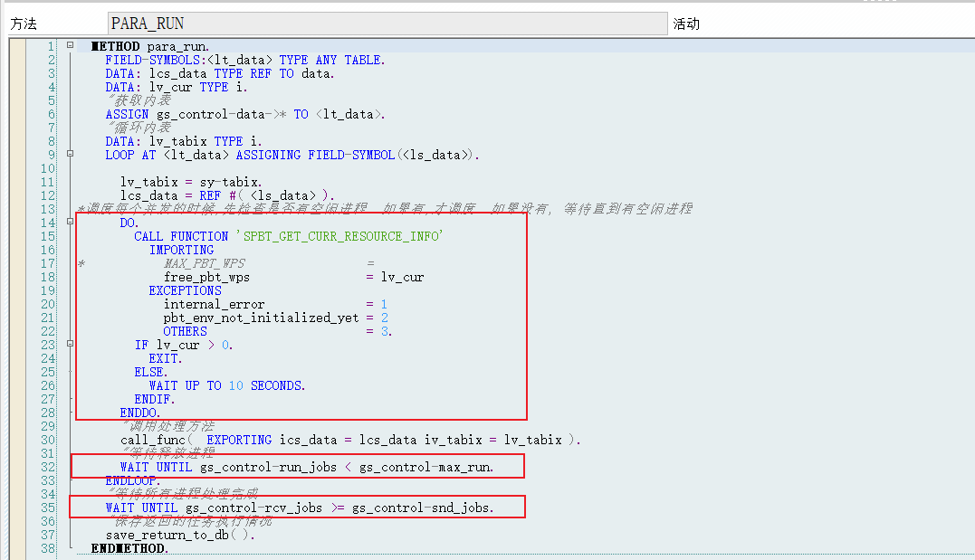975x560 pixels.
Task: Click the EXCEPTIONS keyword
Action: tap(185, 291)
